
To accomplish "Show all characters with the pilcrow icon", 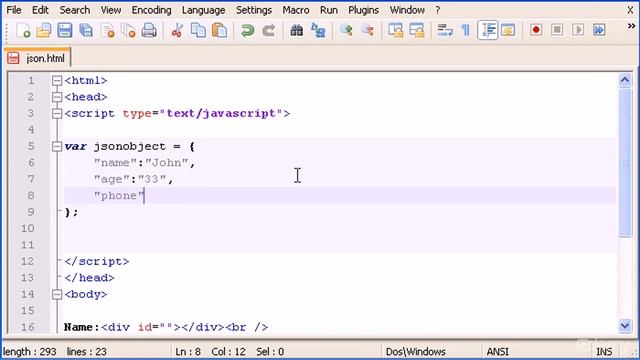I will point(466,31).
